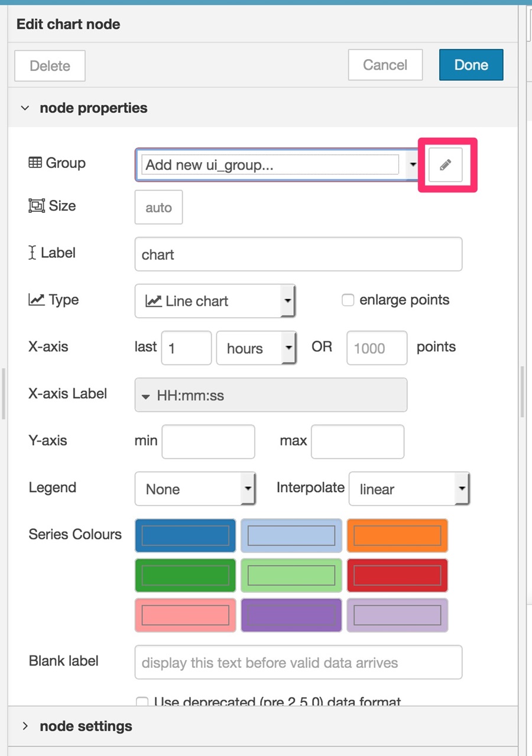The width and height of the screenshot is (532, 756).
Task: Click the Group table icon
Action: [x=35, y=163]
